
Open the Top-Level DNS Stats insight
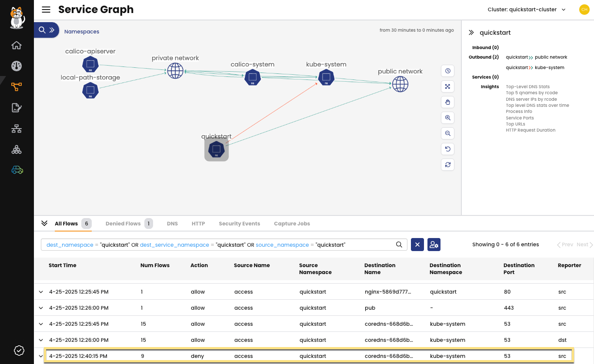528,86
